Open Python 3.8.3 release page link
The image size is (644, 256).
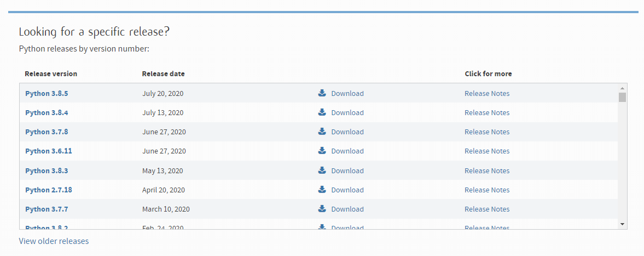(47, 171)
